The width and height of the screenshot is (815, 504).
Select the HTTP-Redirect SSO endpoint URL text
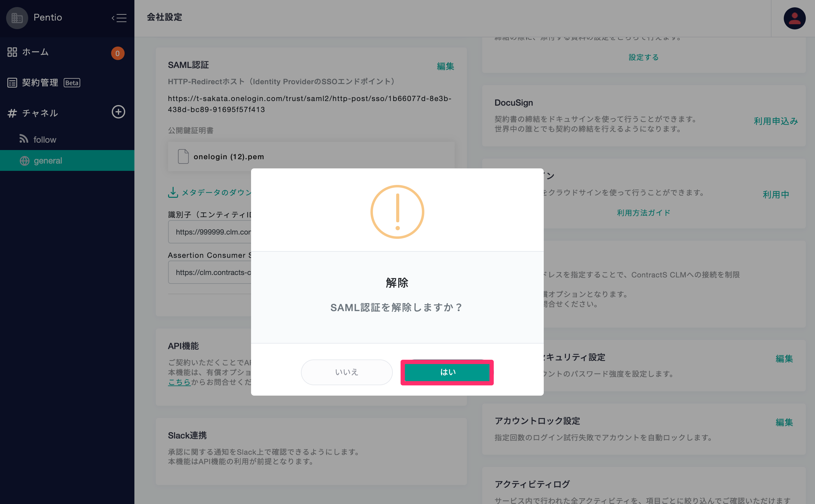[x=310, y=104]
